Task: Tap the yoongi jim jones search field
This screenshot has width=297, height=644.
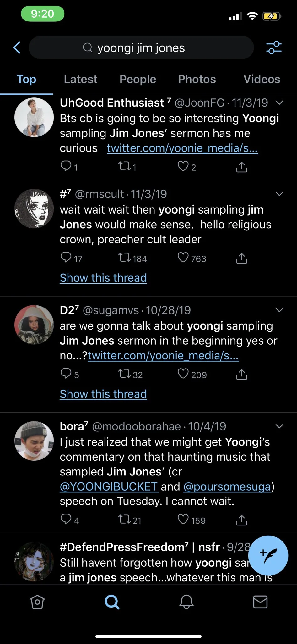Action: (141, 48)
